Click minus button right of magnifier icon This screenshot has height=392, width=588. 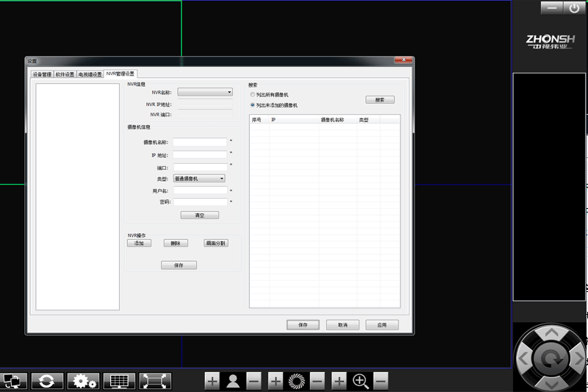click(x=381, y=382)
